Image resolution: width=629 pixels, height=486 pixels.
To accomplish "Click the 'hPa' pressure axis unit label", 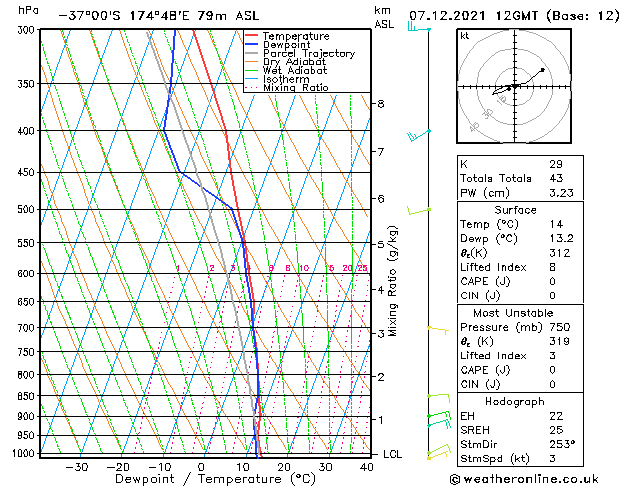I will [x=28, y=10].
